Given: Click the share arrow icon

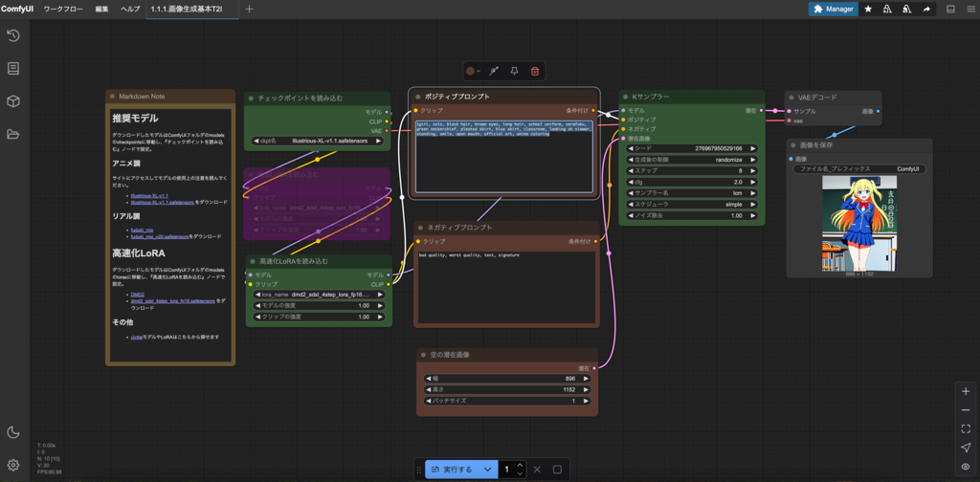Looking at the screenshot, I should (926, 9).
